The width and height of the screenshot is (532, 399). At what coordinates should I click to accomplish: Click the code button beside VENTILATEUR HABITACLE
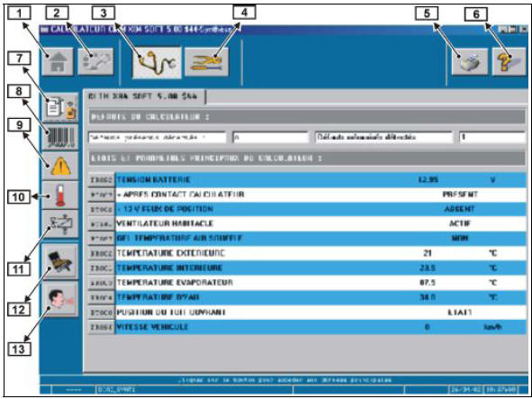coord(101,224)
